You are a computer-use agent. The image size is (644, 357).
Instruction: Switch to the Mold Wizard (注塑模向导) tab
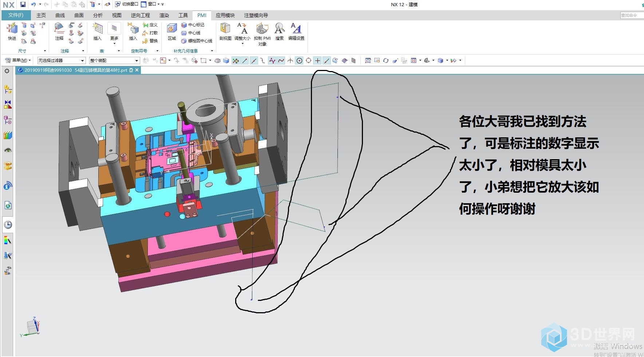click(x=256, y=15)
